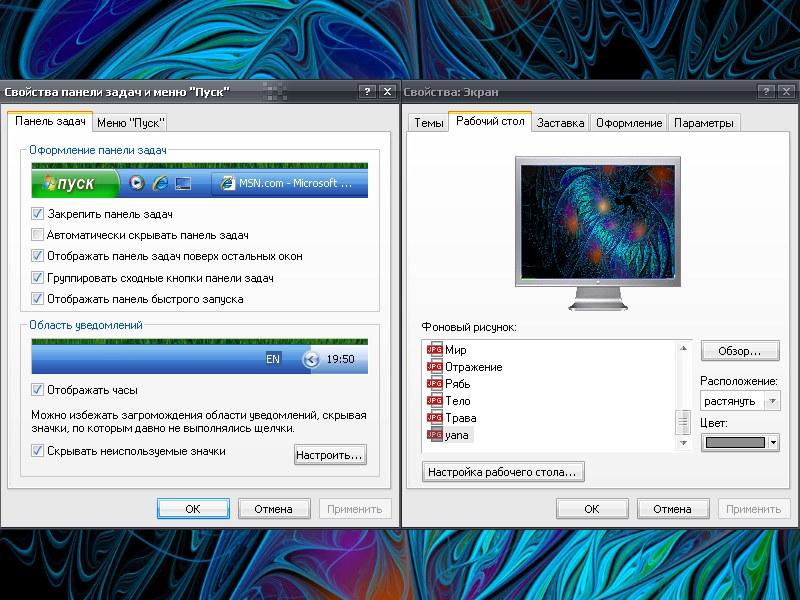Select the Панель задач tab
This screenshot has height=600, width=800.
click(51, 121)
